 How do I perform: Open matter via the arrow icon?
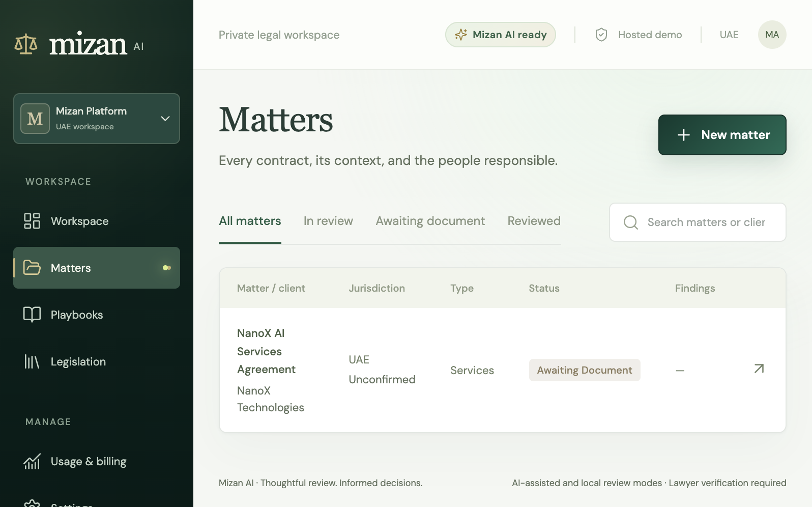[x=759, y=369]
